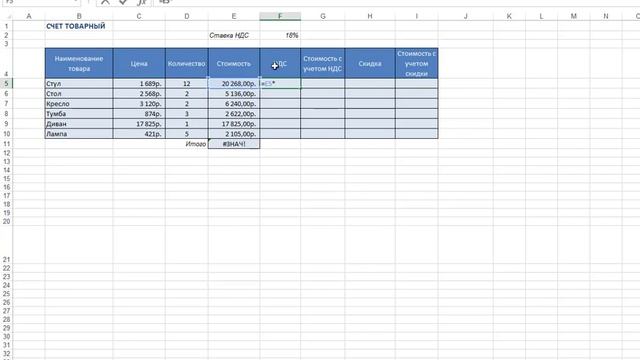Select column E header
This screenshot has height=360, width=640.
pos(233,16)
